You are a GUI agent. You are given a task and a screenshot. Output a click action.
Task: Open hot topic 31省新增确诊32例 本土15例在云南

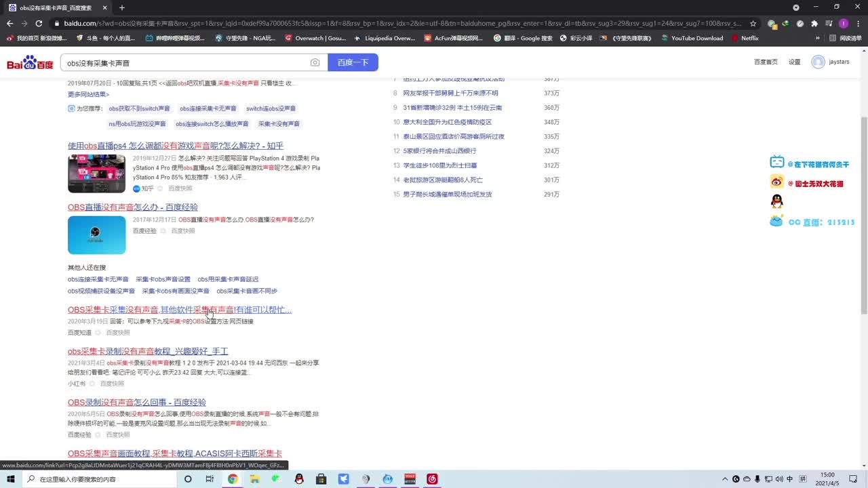452,108
